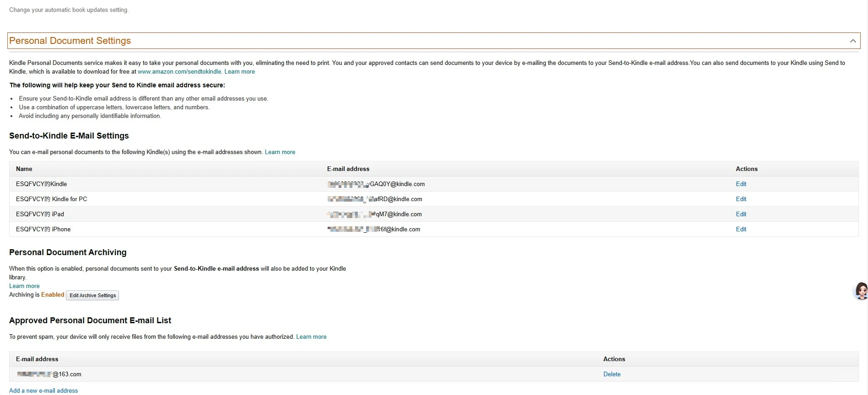Select the E-mail address header in devices table
This screenshot has width=868, height=395.
coord(348,169)
